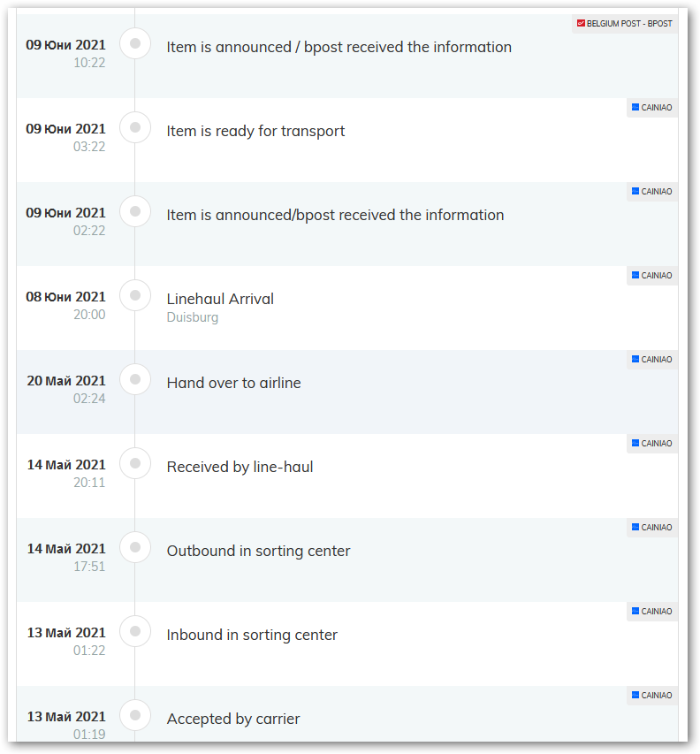The width and height of the screenshot is (700, 754).
Task: Click the Cainiao badge for Linehaul Arrival
Action: point(652,276)
